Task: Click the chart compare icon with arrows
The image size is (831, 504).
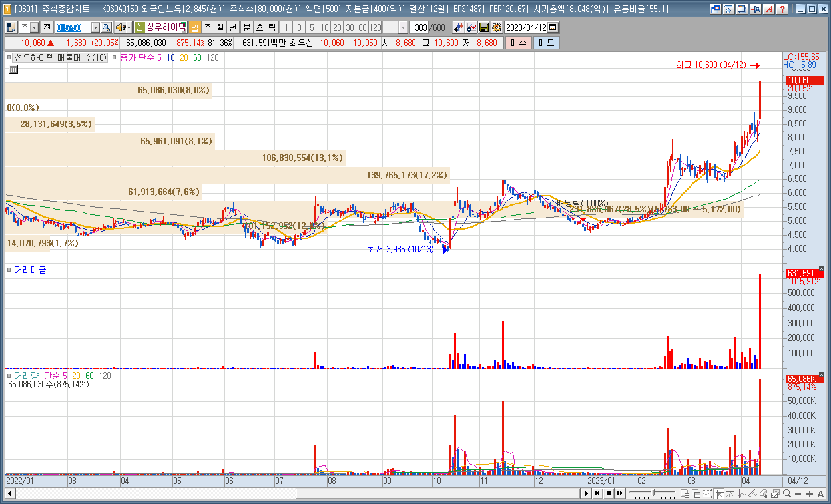Action: coord(458,27)
